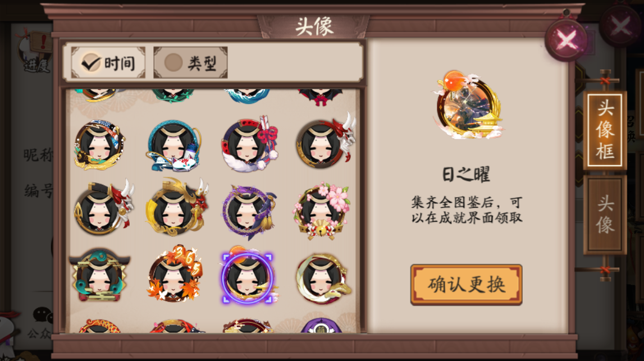Select the koi fish gold frame
644x361 pixels.
(x=99, y=144)
